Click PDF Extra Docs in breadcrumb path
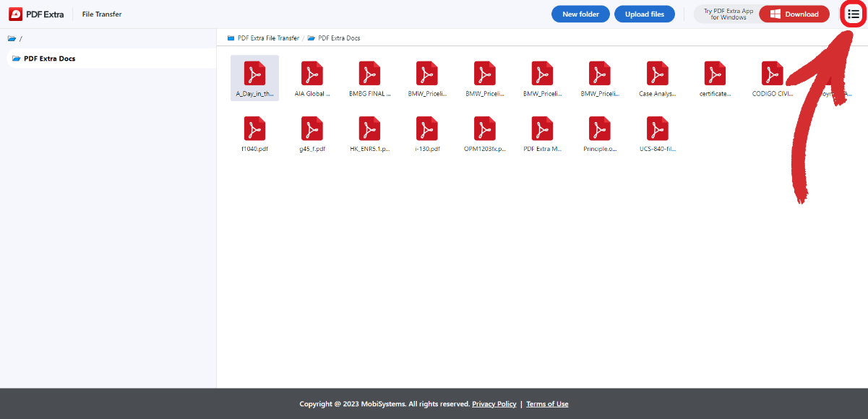Screen dimensions: 868x419 (334, 38)
